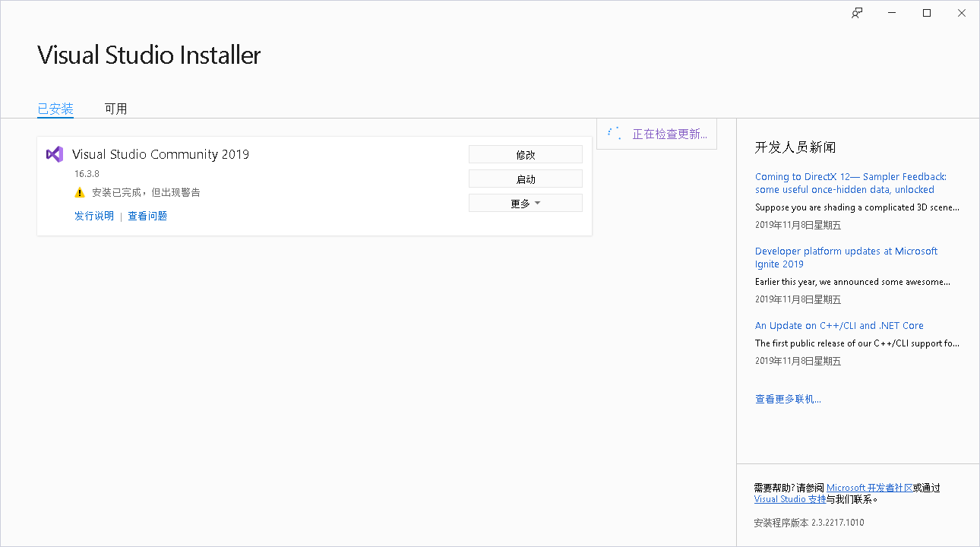Open the 查看更多联机 link
Screen dimensions: 980x547
tap(787, 398)
